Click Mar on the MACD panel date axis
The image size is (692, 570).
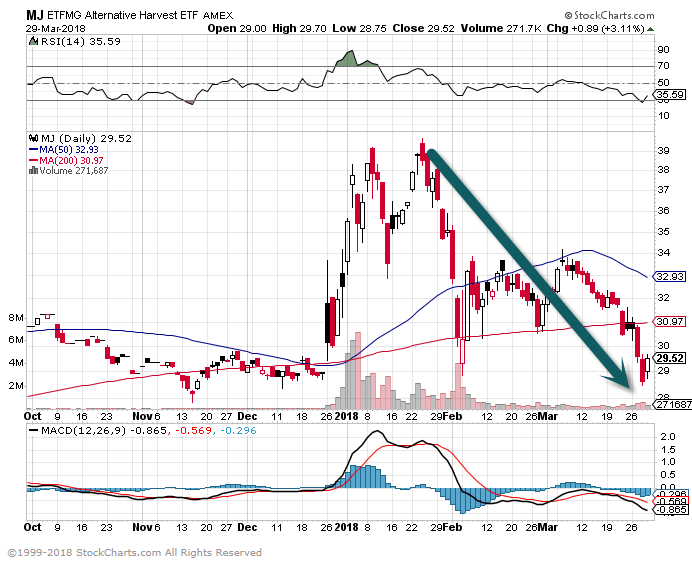[548, 527]
